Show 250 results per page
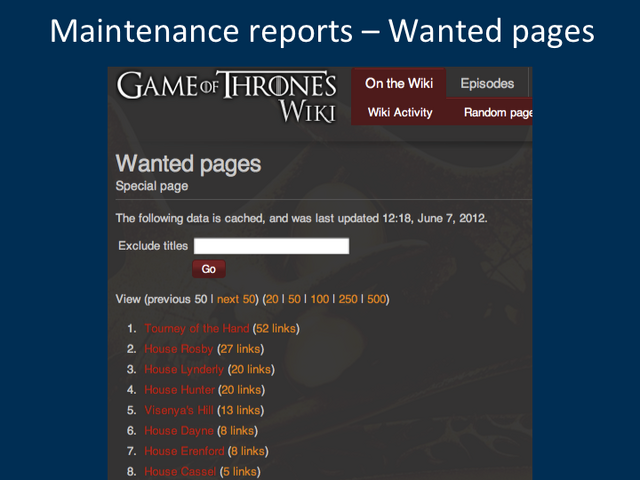The image size is (640, 480). pyautogui.click(x=348, y=299)
